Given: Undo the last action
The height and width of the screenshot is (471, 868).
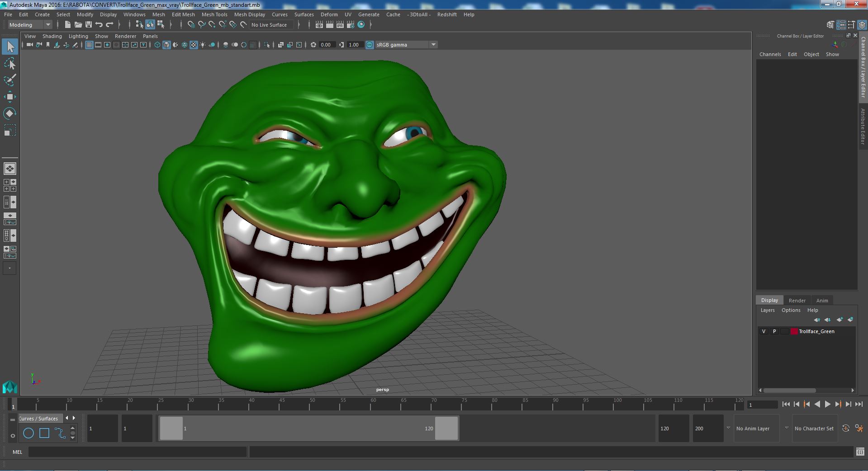Looking at the screenshot, I should click(99, 25).
